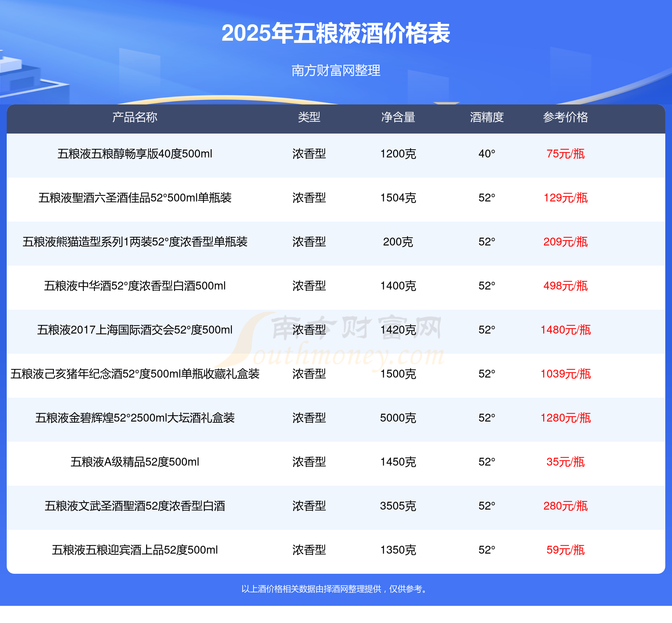Select 五粮液金碧辉煌52°2500ml大坛酒礼盒装 name
Viewport: 672px width, 623px height.
click(135, 418)
